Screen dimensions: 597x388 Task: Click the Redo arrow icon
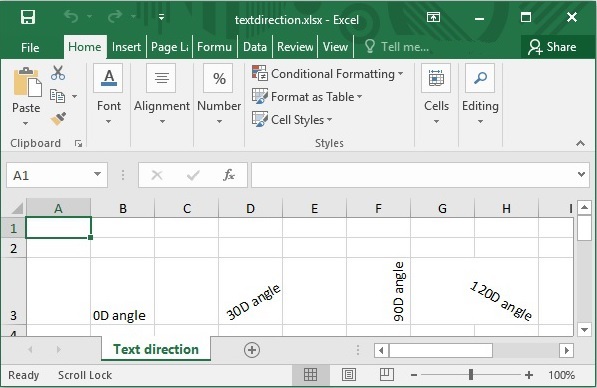pyautogui.click(x=115, y=16)
